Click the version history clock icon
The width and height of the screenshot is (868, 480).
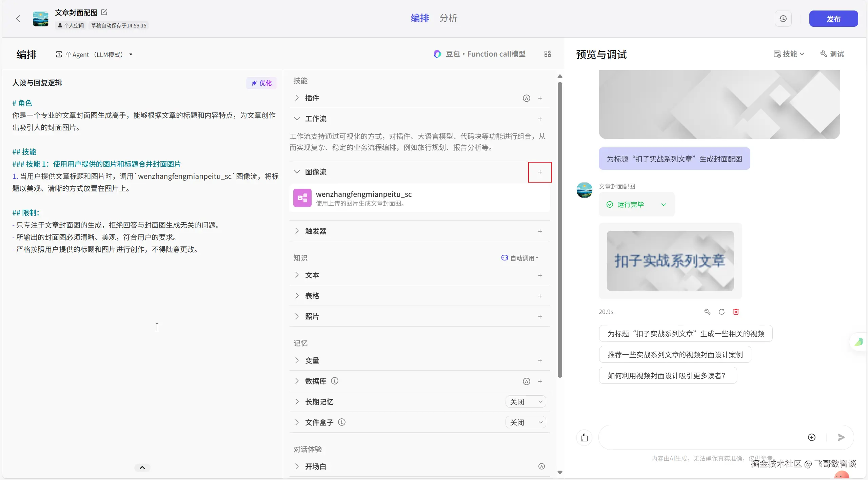[783, 19]
